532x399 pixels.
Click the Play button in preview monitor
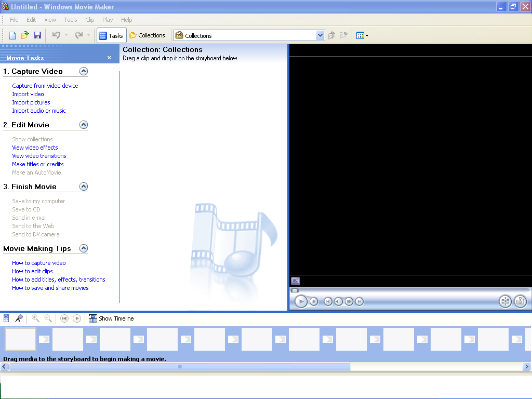click(x=301, y=301)
